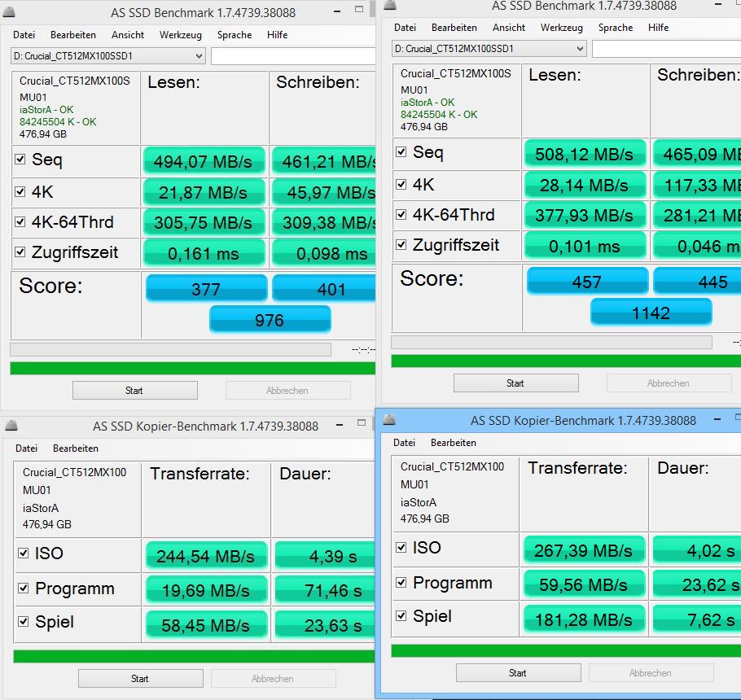The height and width of the screenshot is (700, 741).
Task: Minimize the left AS SSD Benchmark window
Action: click(337, 11)
